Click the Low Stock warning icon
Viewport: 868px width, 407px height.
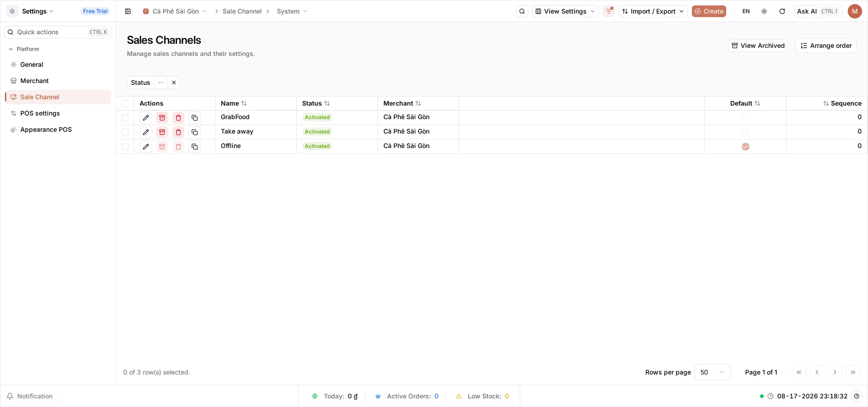[459, 396]
